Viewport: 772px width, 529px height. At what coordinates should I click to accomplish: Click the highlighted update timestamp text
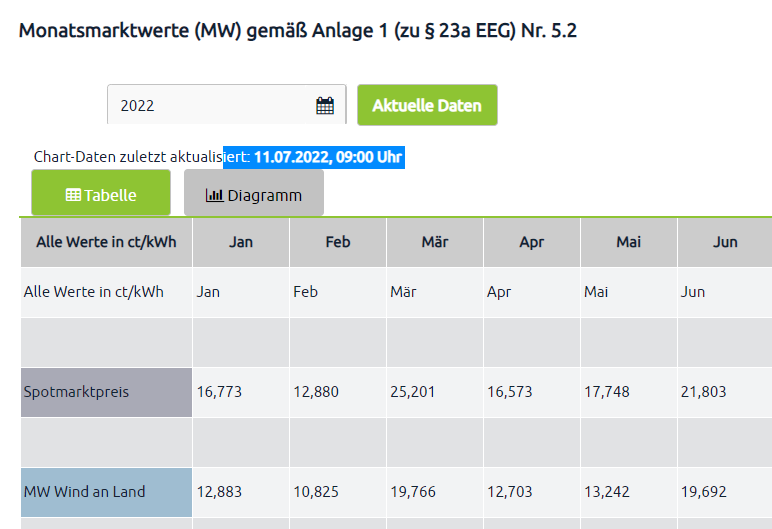pyautogui.click(x=314, y=158)
